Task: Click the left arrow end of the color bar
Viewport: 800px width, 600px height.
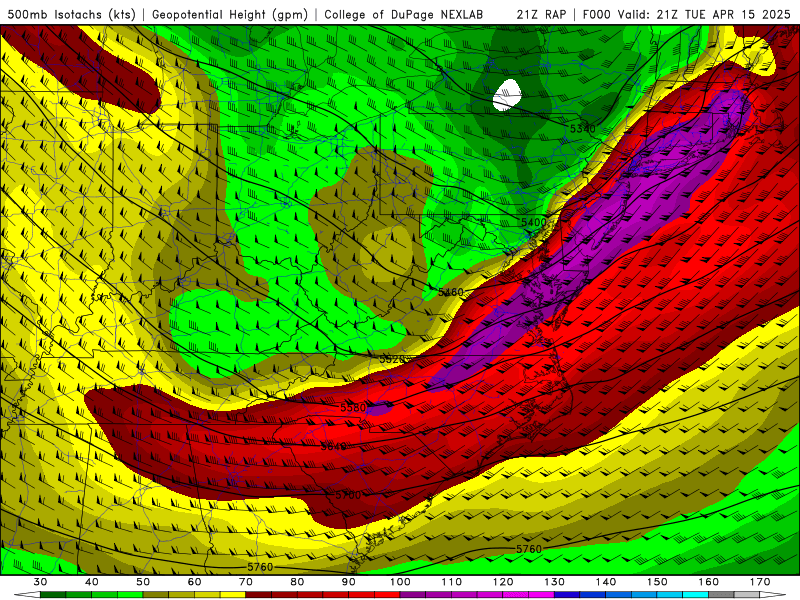Action: 27,595
